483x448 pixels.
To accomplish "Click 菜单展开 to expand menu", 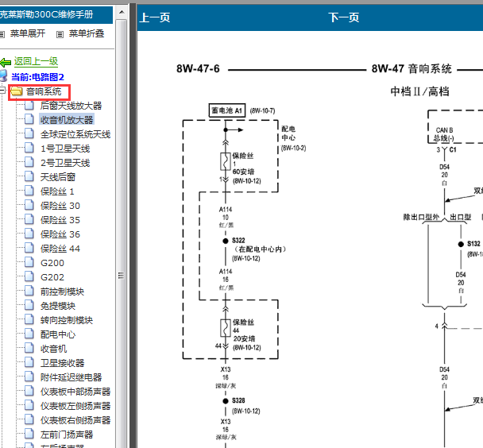I will click(28, 33).
